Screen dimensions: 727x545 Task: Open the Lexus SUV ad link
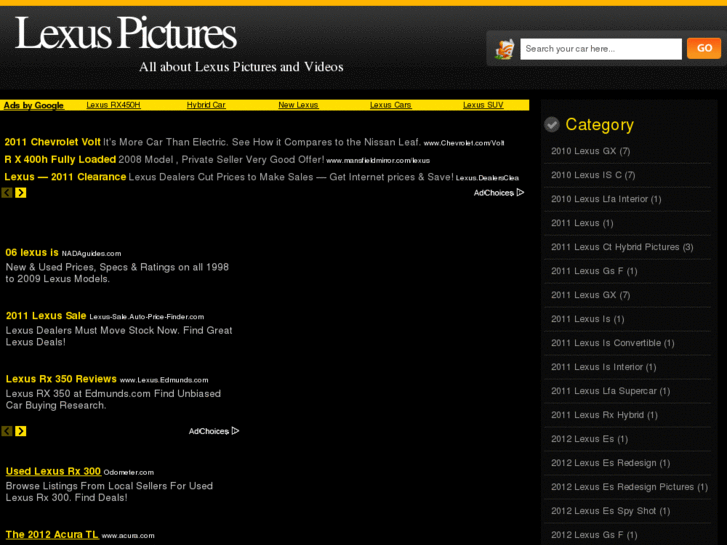point(483,105)
